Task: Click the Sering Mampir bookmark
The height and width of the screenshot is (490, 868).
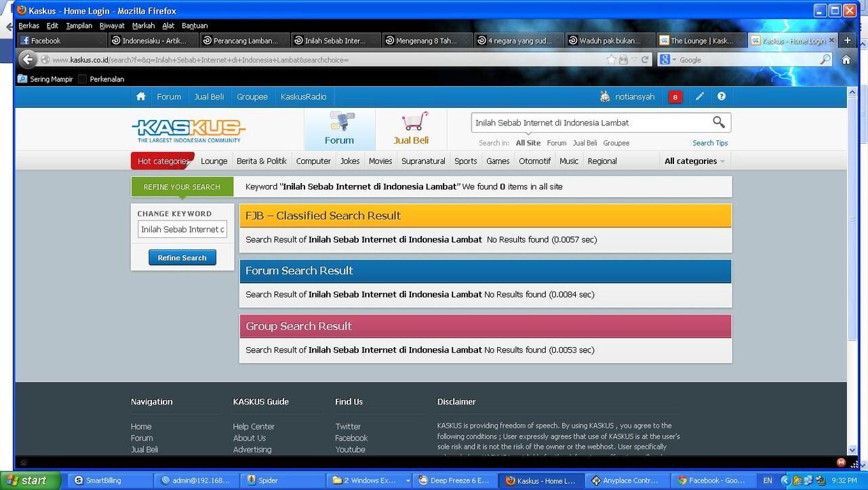Action: tap(45, 79)
